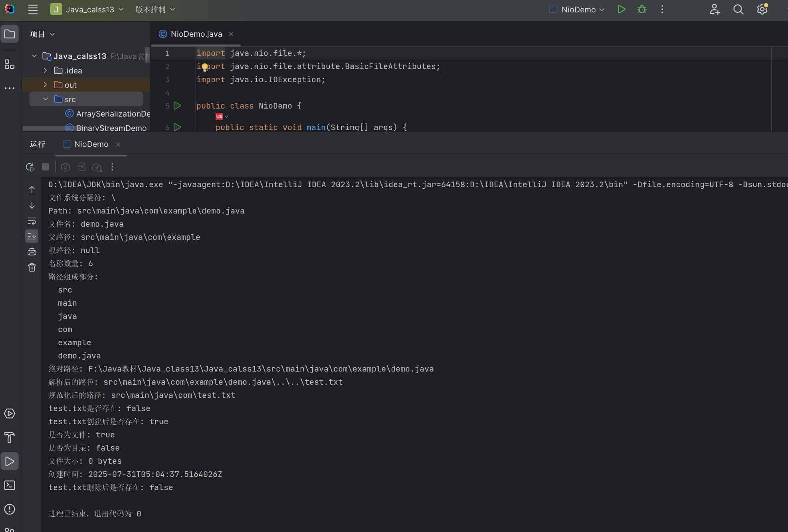Click the Stop process square icon

click(x=46, y=167)
